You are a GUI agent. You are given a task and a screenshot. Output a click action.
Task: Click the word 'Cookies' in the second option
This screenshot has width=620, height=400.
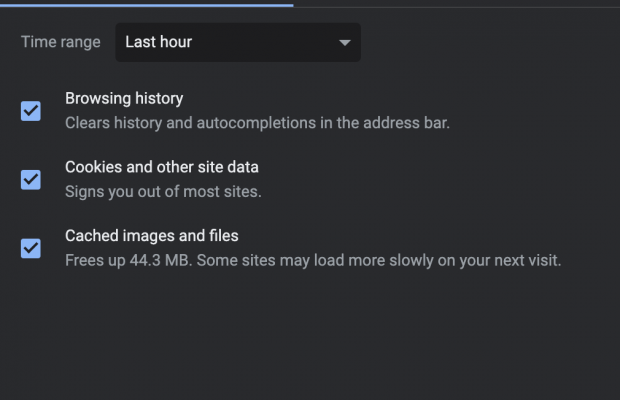click(x=92, y=167)
